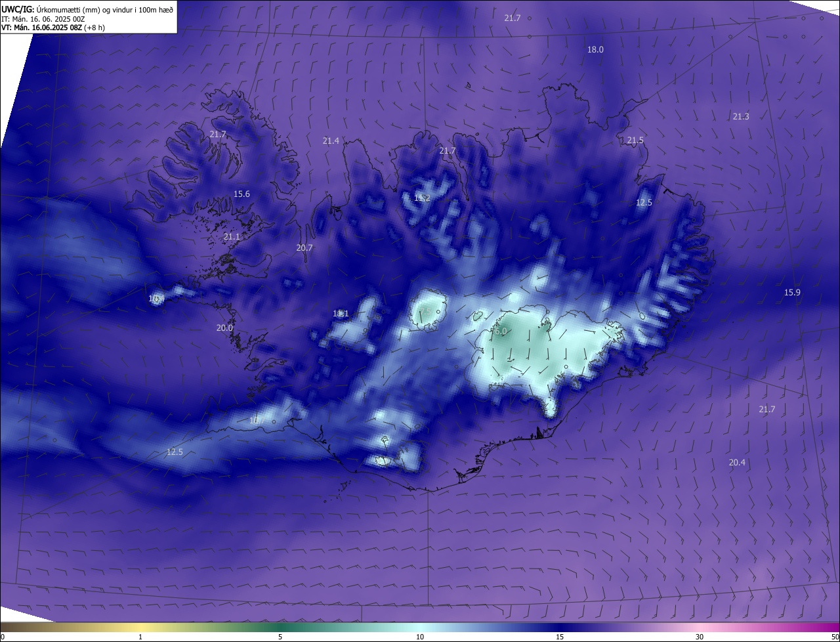840x642 pixels.
Task: Click the 20.7 value on the map
Action: pos(304,248)
